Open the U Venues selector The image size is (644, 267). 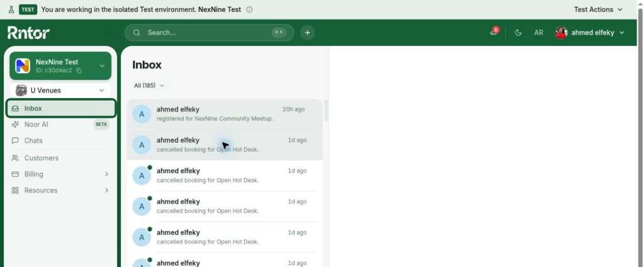click(60, 91)
